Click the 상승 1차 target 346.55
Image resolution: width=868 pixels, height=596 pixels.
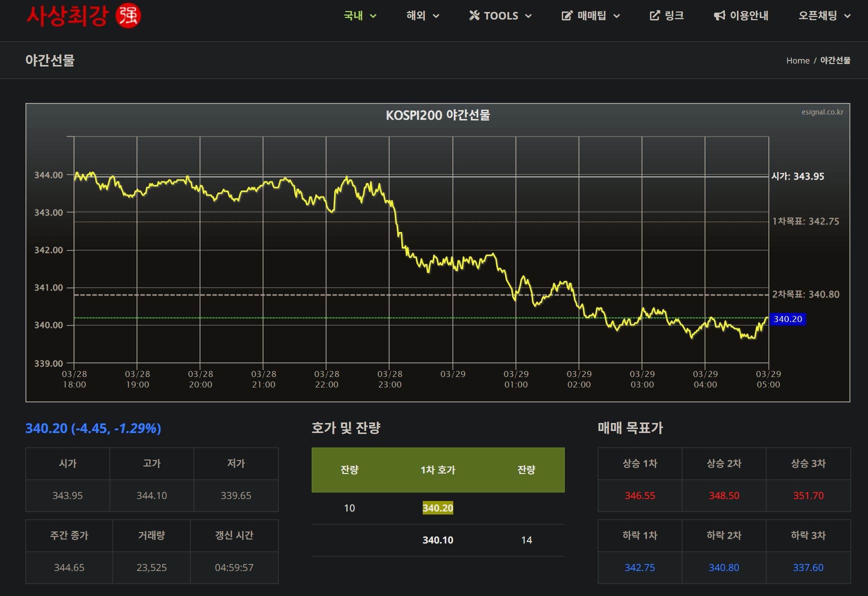coord(639,495)
